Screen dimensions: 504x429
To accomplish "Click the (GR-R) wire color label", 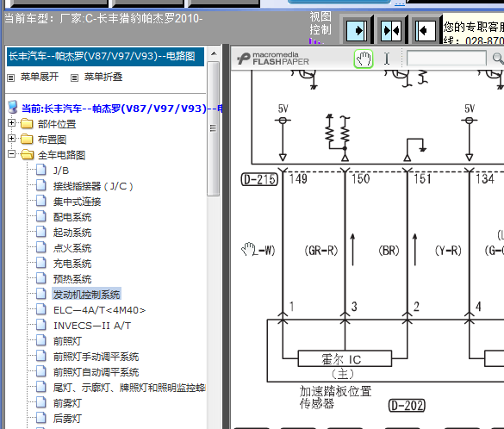I will 321,251.
